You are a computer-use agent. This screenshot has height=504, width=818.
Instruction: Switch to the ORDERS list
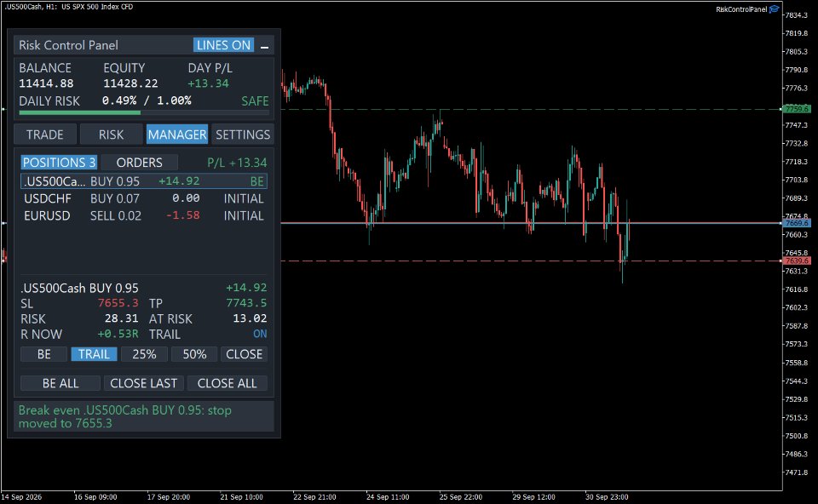point(139,163)
